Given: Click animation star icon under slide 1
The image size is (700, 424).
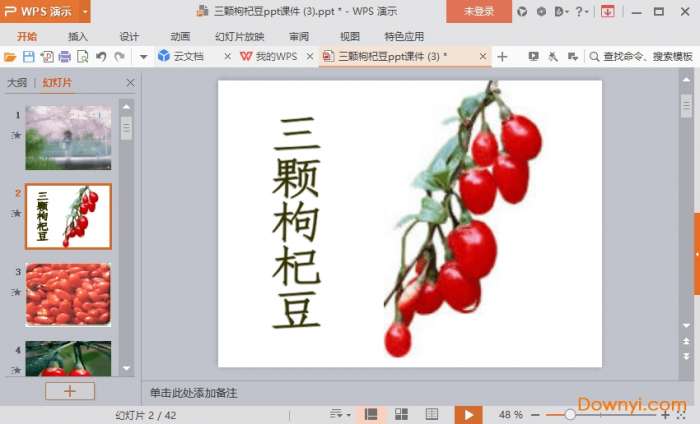Looking at the screenshot, I should click(16, 135).
